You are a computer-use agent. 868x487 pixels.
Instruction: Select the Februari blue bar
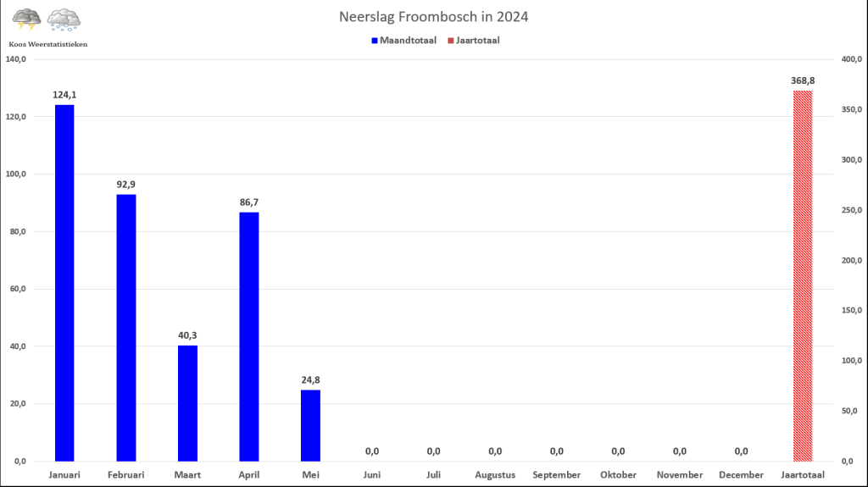[x=125, y=328]
